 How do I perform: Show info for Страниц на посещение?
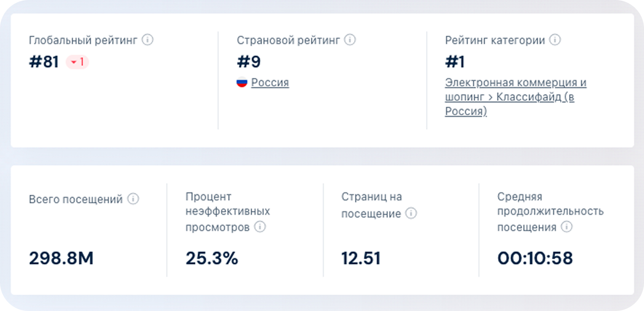411,213
